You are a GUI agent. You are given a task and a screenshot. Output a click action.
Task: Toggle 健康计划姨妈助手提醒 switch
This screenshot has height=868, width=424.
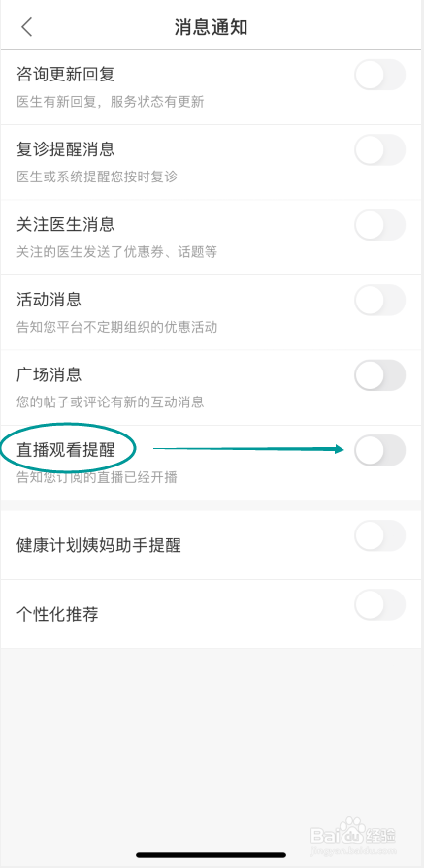coord(379,535)
